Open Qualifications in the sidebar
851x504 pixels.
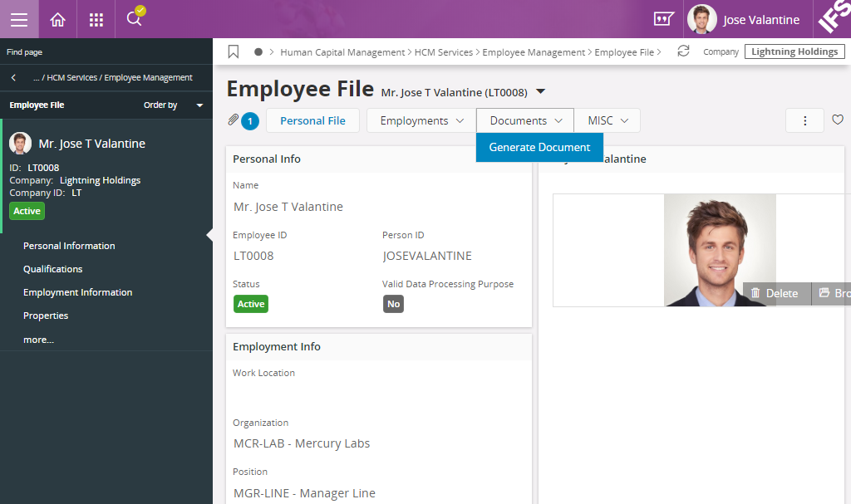tap(53, 269)
